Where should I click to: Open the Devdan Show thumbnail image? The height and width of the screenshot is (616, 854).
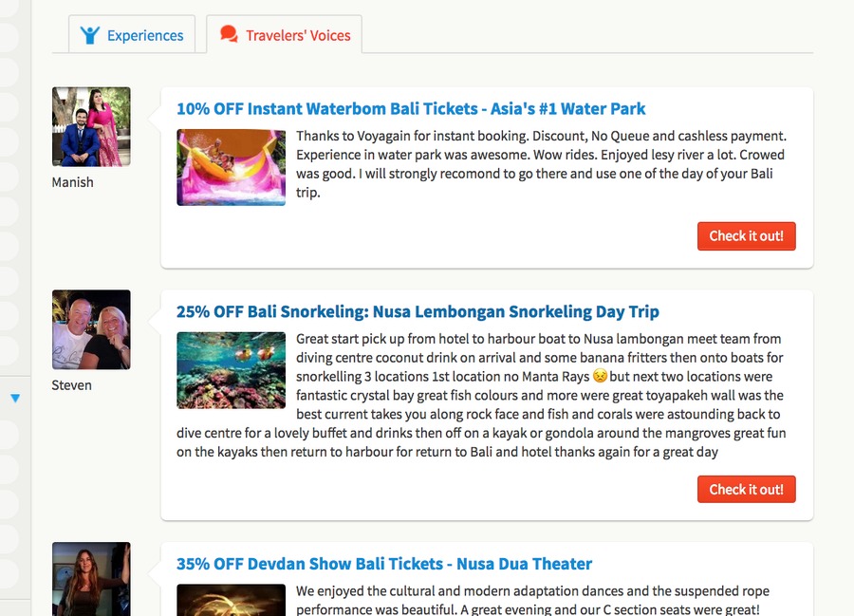231,600
